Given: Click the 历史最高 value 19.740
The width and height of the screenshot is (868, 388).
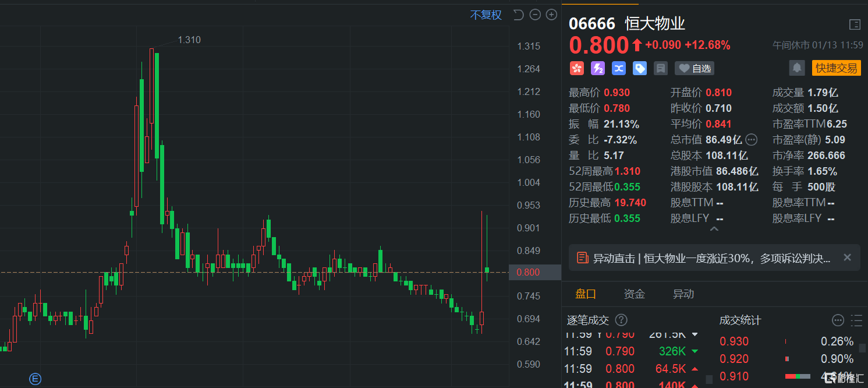Looking at the screenshot, I should (630, 203).
